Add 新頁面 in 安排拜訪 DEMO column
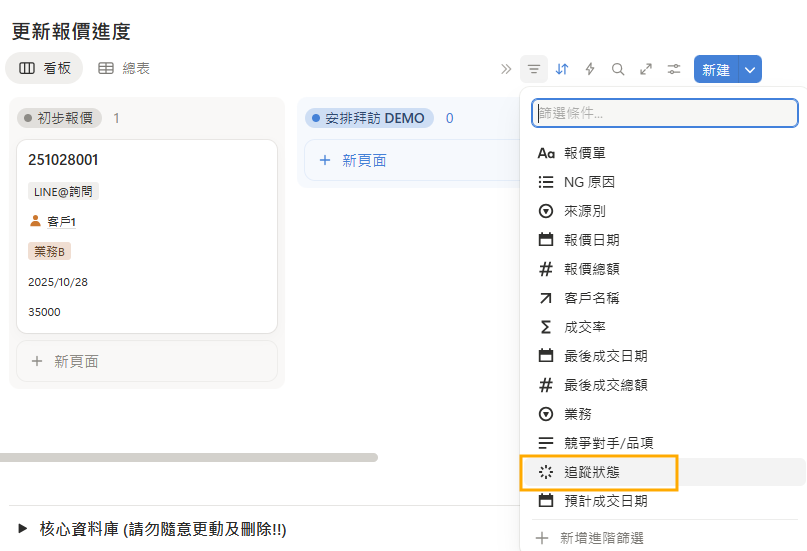Viewport: 807px width, 551px height. [x=364, y=160]
